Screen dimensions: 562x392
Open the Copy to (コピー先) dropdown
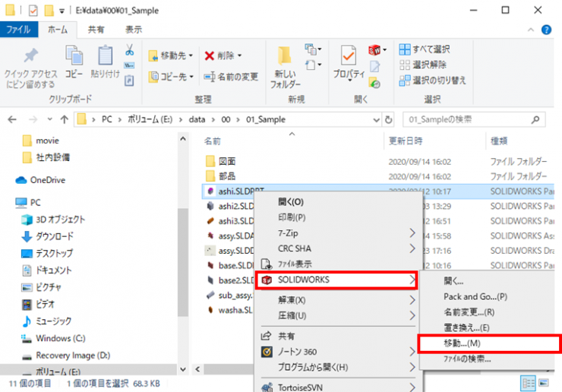pyautogui.click(x=171, y=77)
